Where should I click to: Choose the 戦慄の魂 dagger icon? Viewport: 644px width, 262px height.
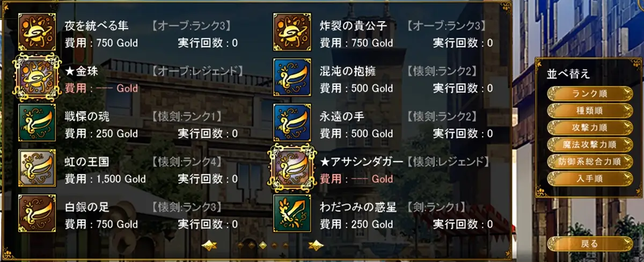click(37, 122)
